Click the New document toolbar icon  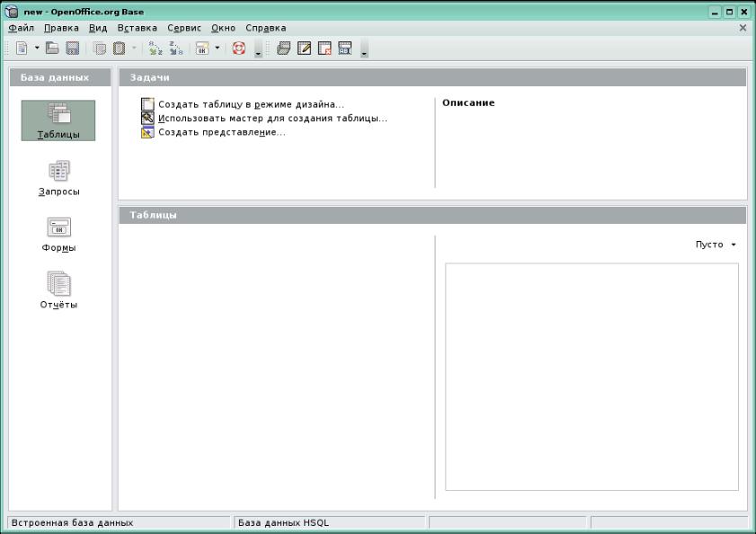22,48
